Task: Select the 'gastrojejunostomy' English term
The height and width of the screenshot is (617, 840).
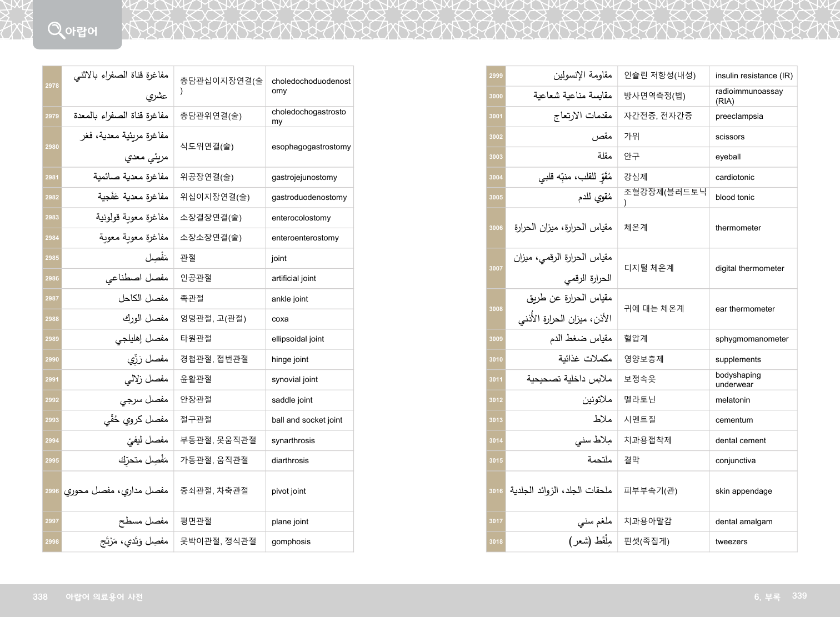Action: (304, 178)
